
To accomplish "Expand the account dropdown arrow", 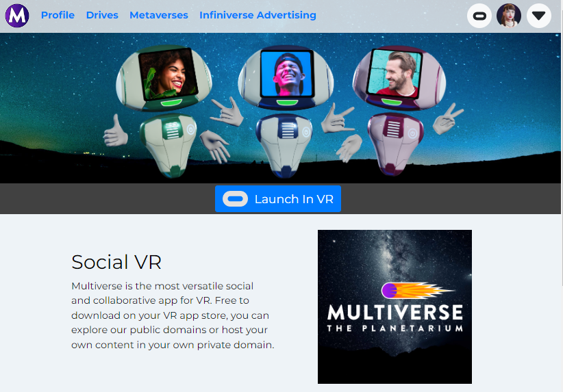I will click(x=538, y=16).
